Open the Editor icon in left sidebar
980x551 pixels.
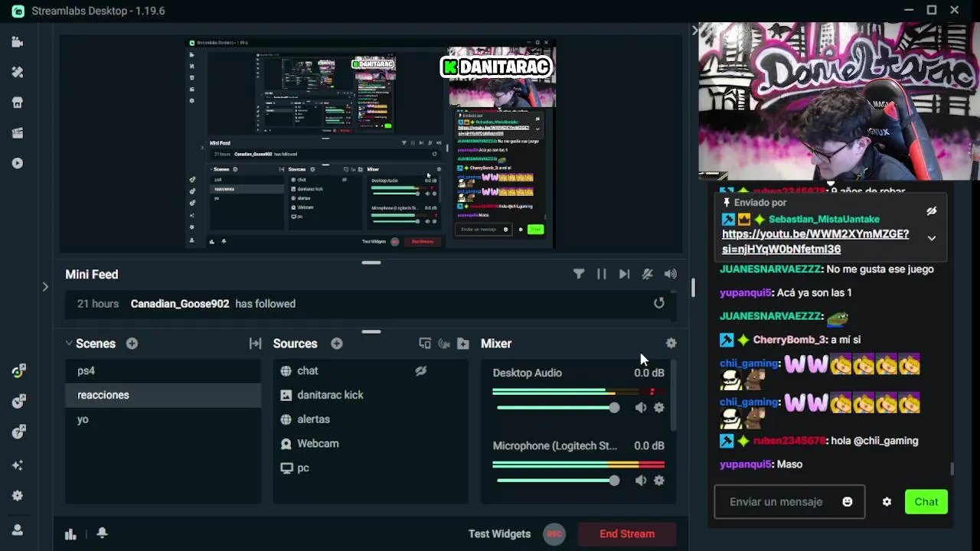(18, 42)
